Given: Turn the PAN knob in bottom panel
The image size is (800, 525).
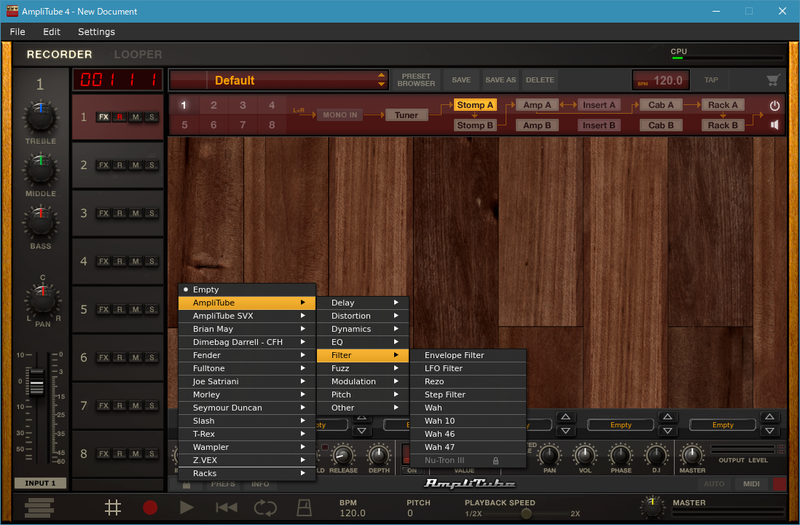Looking at the screenshot, I should click(549, 455).
